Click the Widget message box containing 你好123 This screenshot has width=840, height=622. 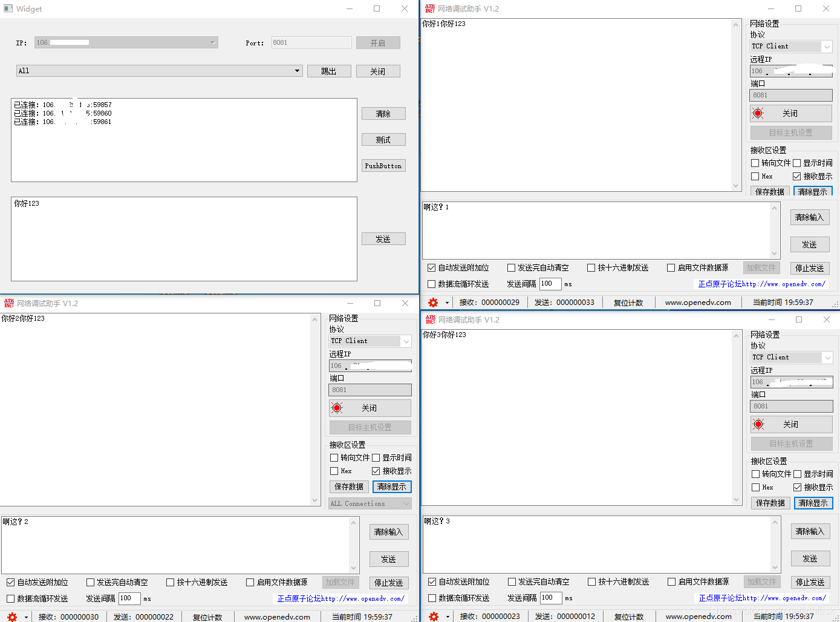184,239
